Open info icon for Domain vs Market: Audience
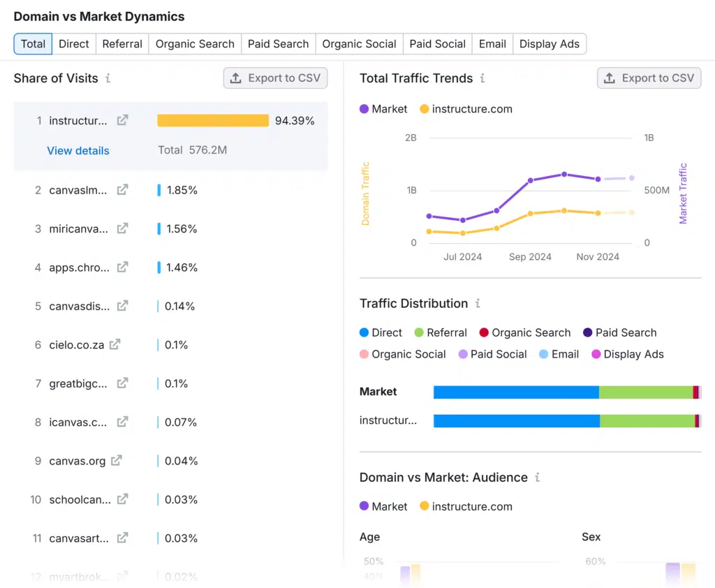The height and width of the screenshot is (588, 715). [538, 478]
